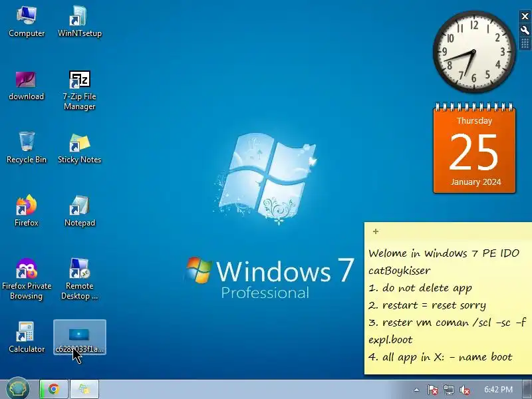
Task: Click the "catBoykisser" text in note
Action: click(x=400, y=271)
